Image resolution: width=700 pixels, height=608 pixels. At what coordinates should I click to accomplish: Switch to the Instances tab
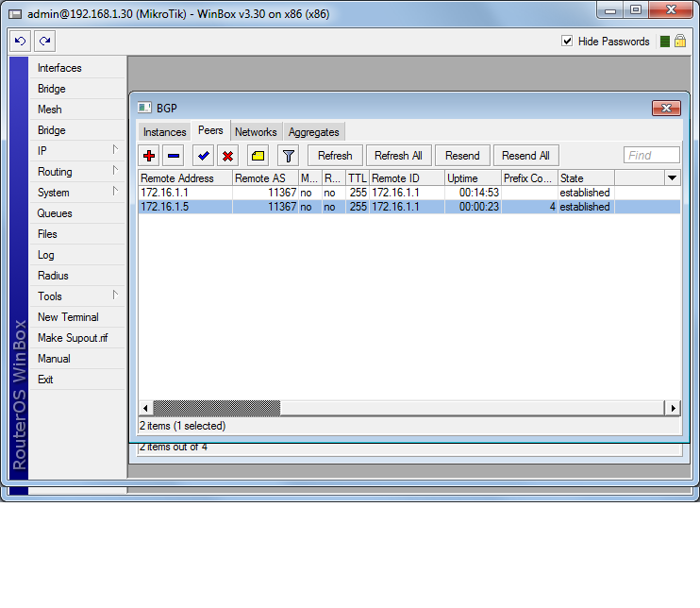[164, 132]
